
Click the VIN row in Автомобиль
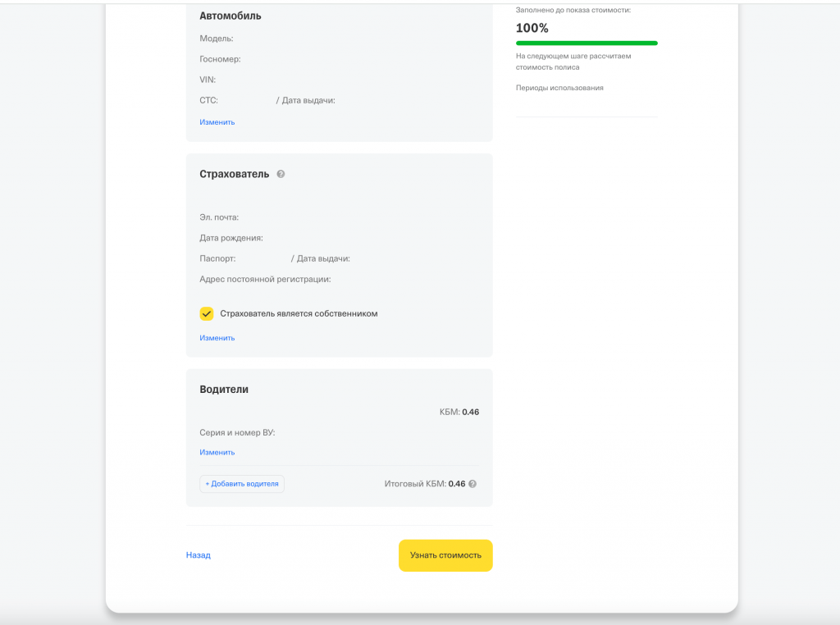point(208,80)
